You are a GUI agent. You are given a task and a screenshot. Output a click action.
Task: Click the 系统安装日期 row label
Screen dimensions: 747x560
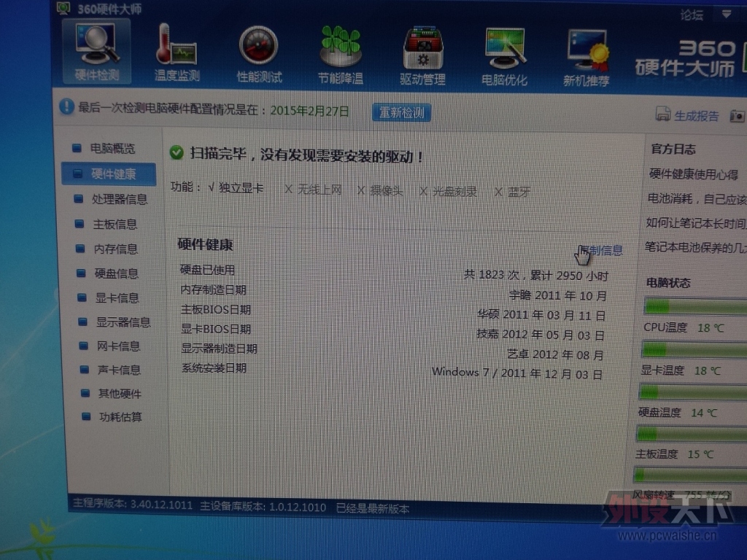pyautogui.click(x=214, y=368)
